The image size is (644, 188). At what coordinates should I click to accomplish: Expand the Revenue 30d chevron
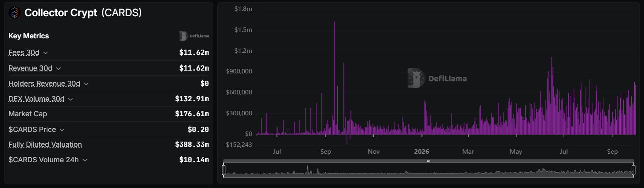(58, 69)
